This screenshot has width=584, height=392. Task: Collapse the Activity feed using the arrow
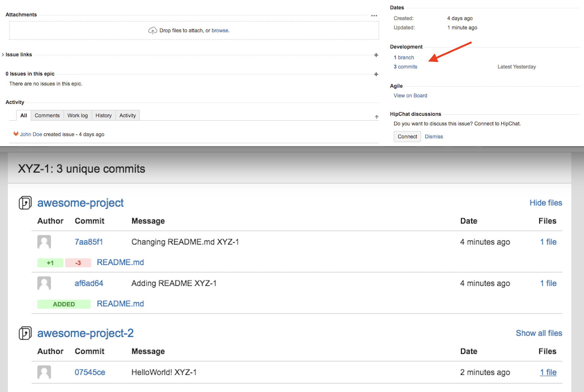pos(376,116)
